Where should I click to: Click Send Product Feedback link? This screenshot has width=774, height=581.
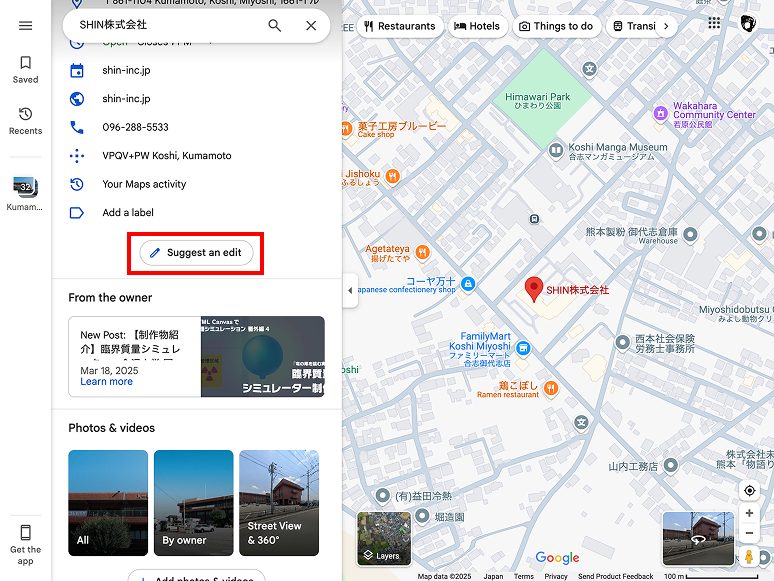pyautogui.click(x=616, y=576)
